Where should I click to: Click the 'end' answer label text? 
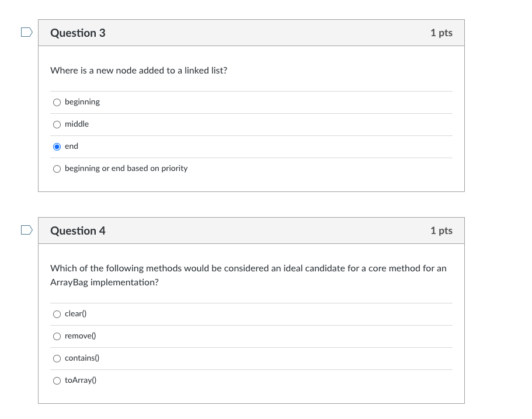pyautogui.click(x=71, y=146)
